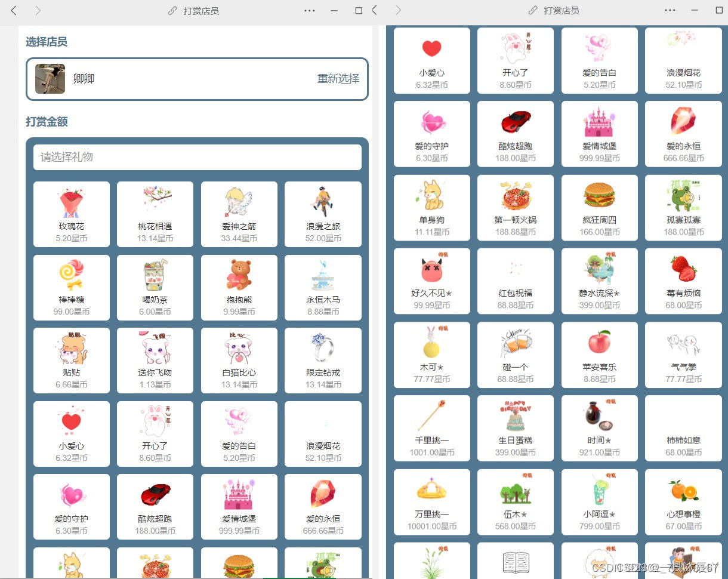Choose 小爱心 gift in right window
The height and width of the screenshot is (579, 728).
point(432,61)
